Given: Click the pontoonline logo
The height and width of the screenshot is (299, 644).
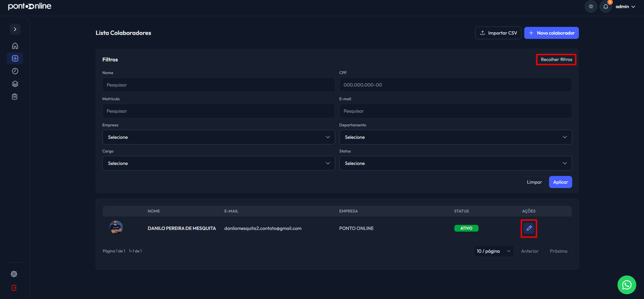Looking at the screenshot, I should pyautogui.click(x=30, y=6).
